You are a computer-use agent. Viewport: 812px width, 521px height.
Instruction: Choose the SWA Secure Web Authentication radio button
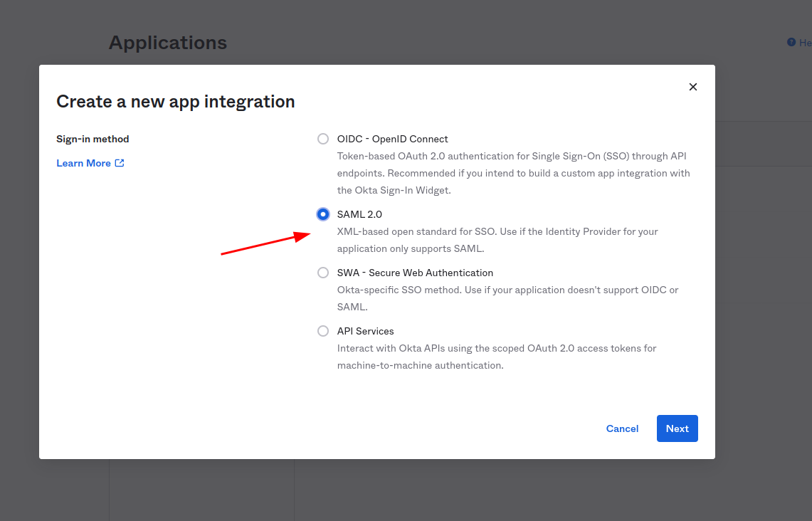323,273
